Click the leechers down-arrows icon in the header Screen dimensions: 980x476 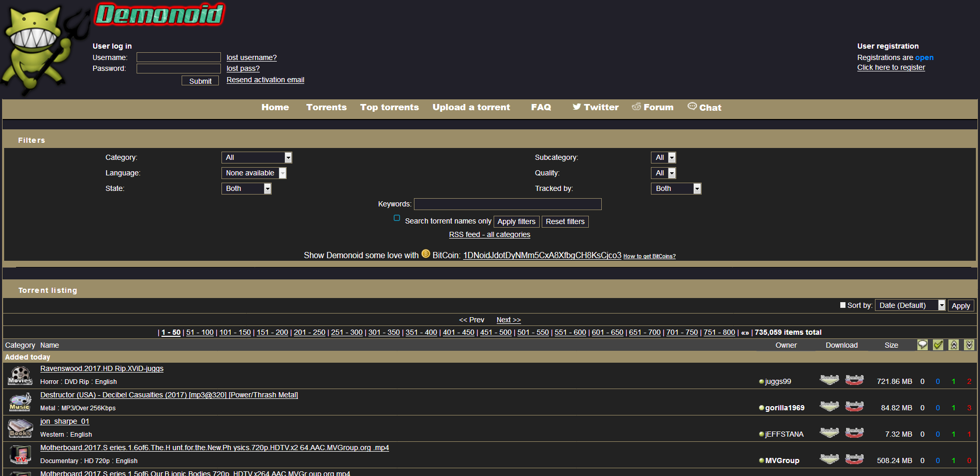(969, 345)
